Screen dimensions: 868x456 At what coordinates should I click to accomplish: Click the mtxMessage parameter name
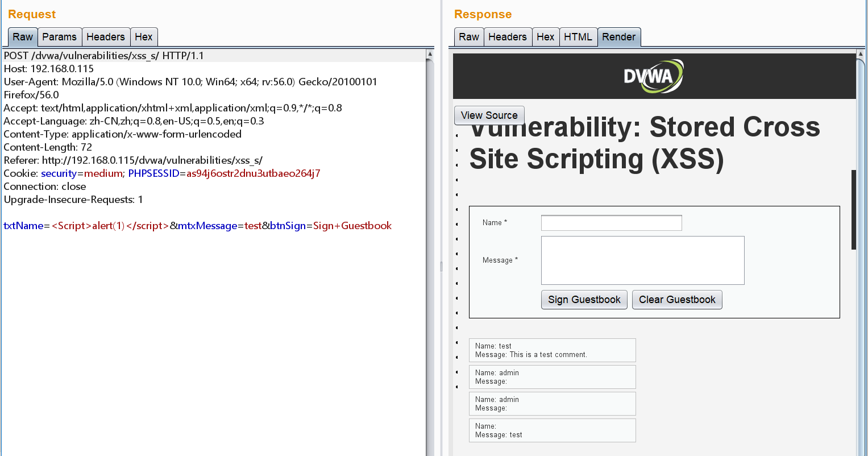(x=207, y=226)
